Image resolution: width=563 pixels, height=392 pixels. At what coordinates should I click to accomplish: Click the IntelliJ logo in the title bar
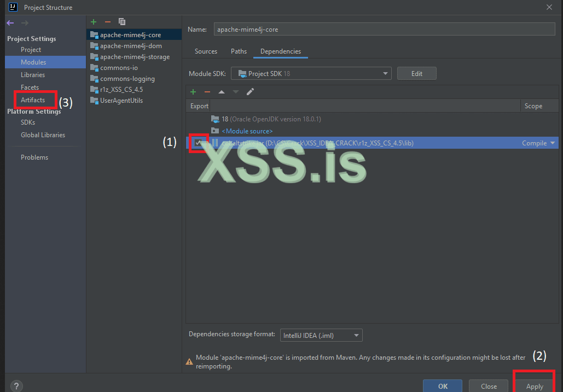[13, 7]
